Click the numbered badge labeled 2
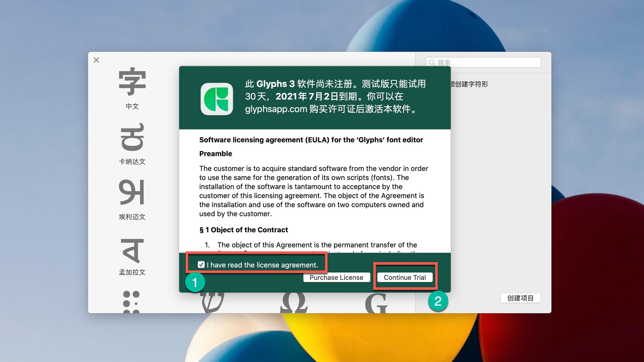644x362 pixels. coord(438,301)
